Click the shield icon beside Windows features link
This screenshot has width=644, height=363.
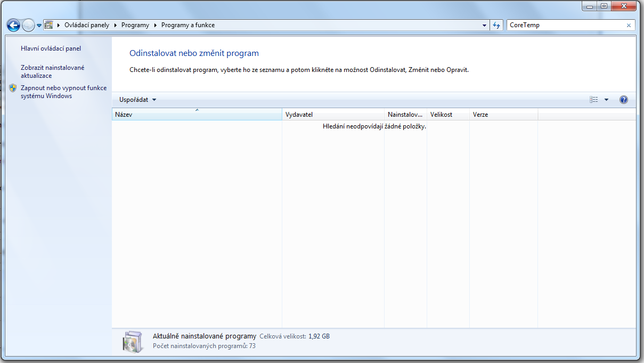(13, 88)
